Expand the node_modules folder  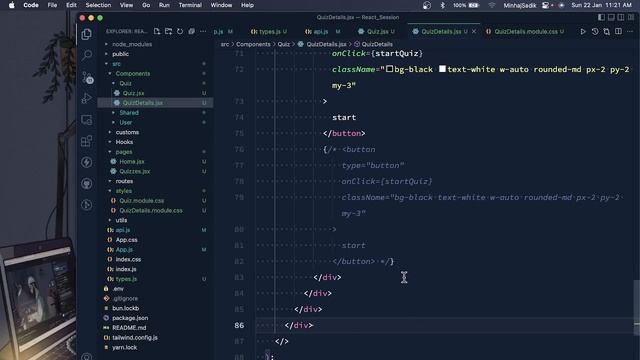[x=132, y=44]
